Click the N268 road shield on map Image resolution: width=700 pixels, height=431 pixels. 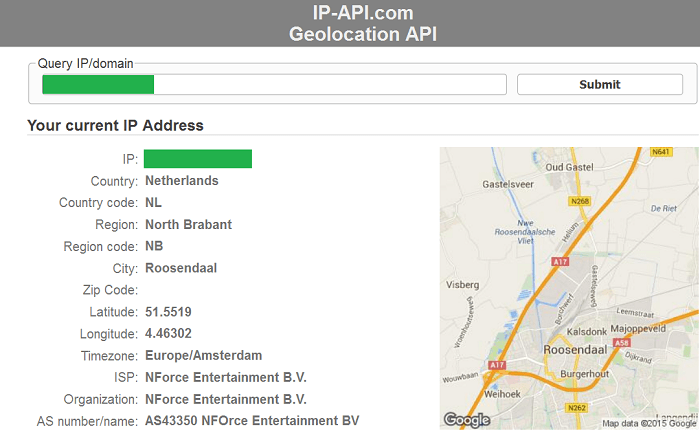[x=582, y=200]
